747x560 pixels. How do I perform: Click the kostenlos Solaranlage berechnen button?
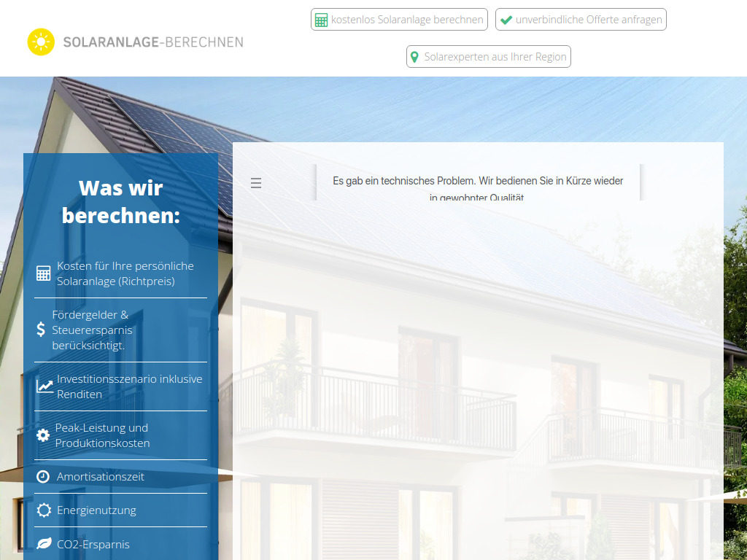(x=399, y=19)
